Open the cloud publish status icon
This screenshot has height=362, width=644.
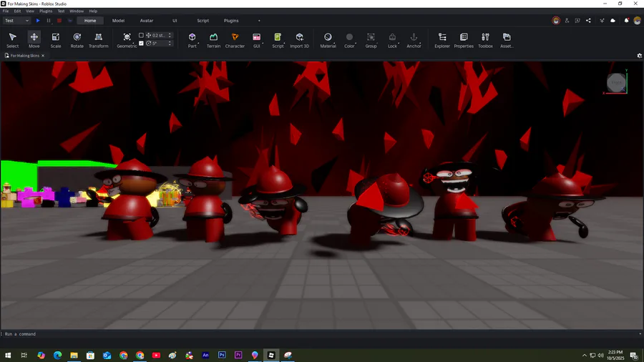(x=613, y=21)
